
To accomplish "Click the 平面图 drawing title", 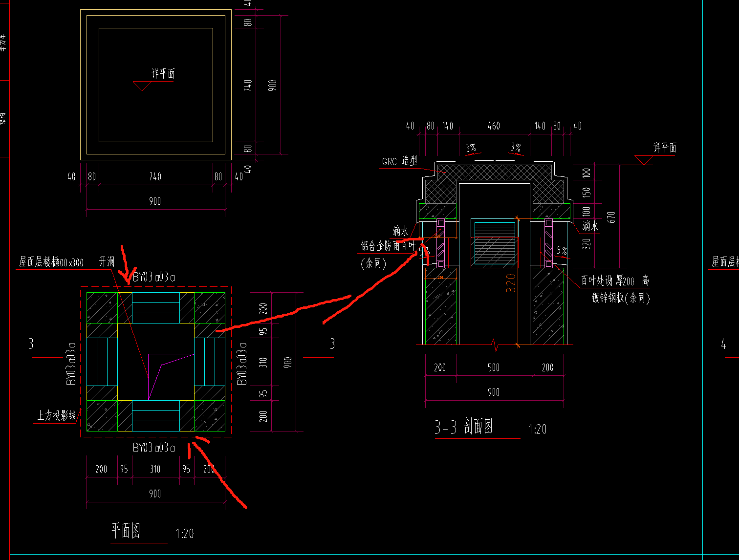I will point(126,531).
